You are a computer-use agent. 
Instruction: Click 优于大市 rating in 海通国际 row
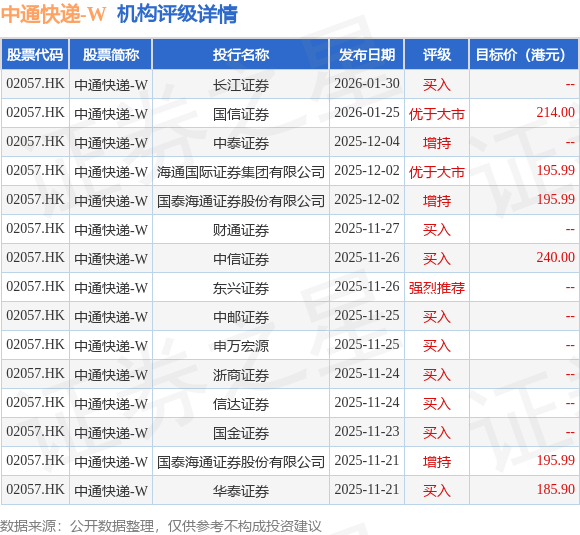coord(437,172)
